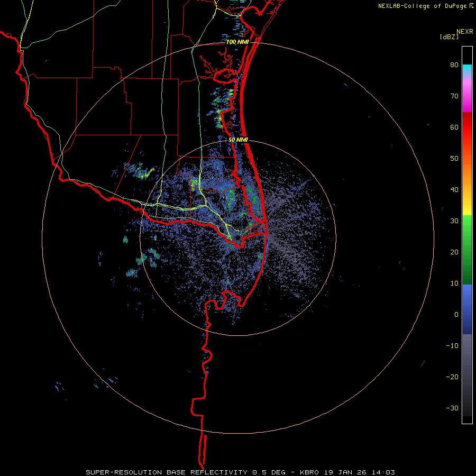Click the 100 NMI range ring label

(x=237, y=42)
